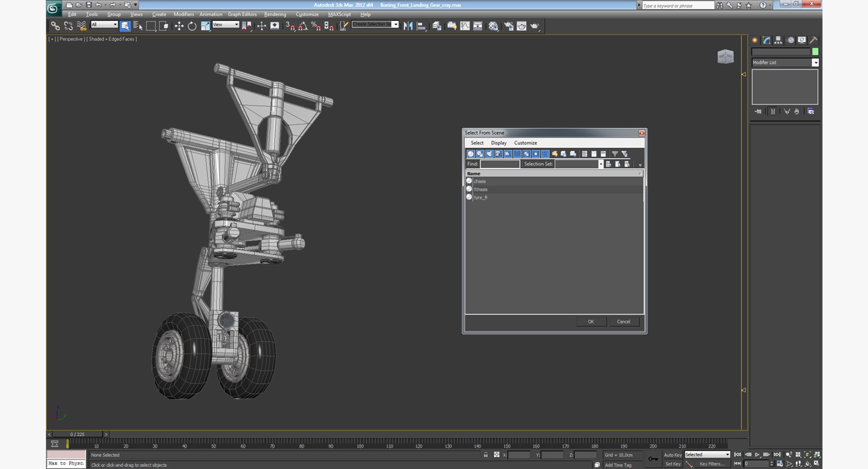Click the ViewCube in the viewport

point(726,56)
